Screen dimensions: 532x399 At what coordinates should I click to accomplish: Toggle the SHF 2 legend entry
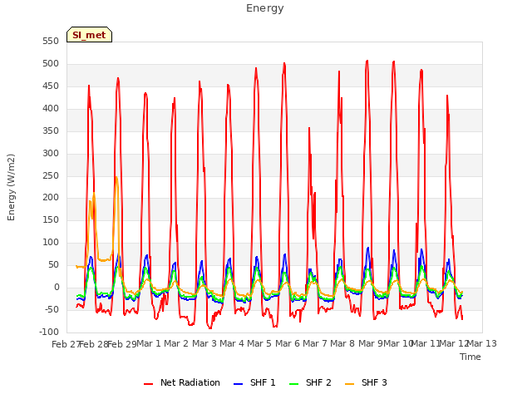(x=310, y=382)
